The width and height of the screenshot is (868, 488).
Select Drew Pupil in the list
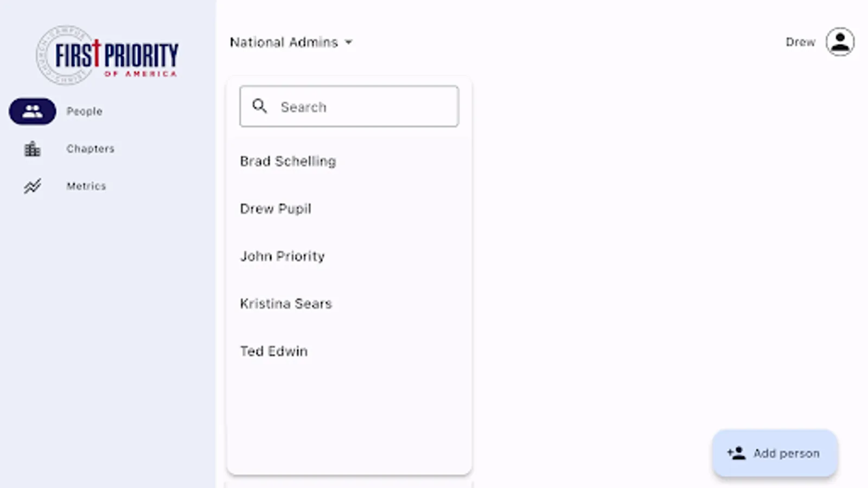pos(276,209)
